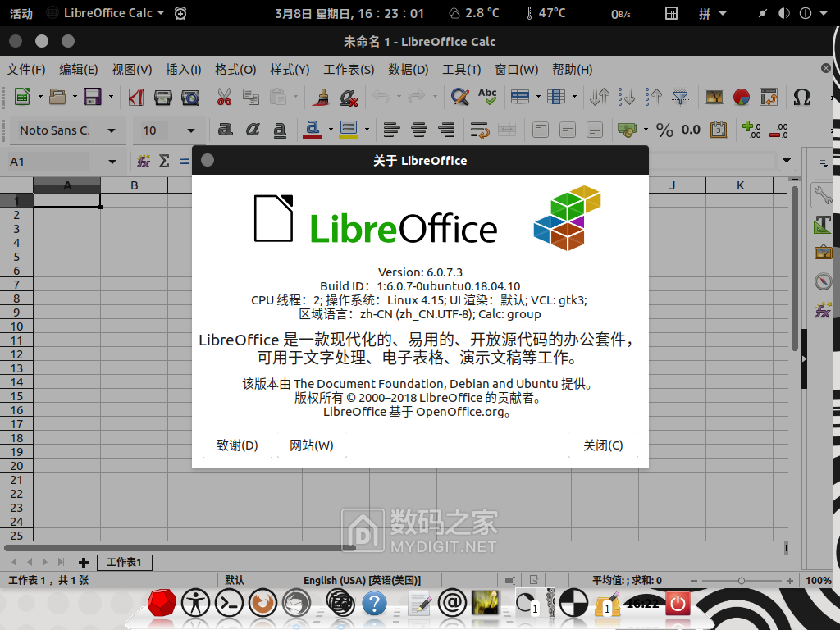Click 关闭(C) to close About dialog
The width and height of the screenshot is (840, 630).
[603, 445]
